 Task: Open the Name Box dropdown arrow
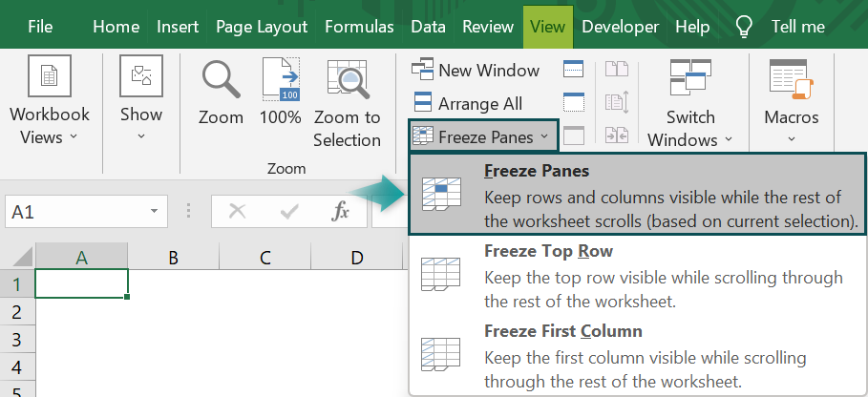(154, 212)
